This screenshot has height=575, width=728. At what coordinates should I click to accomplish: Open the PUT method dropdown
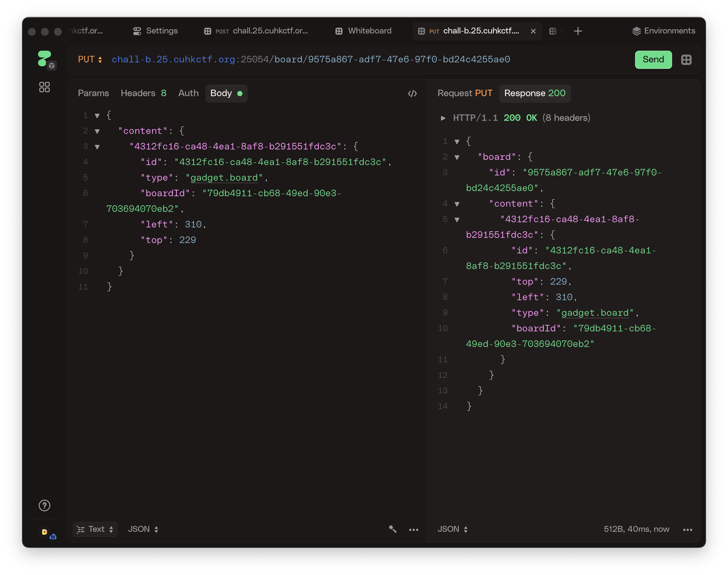coord(90,59)
